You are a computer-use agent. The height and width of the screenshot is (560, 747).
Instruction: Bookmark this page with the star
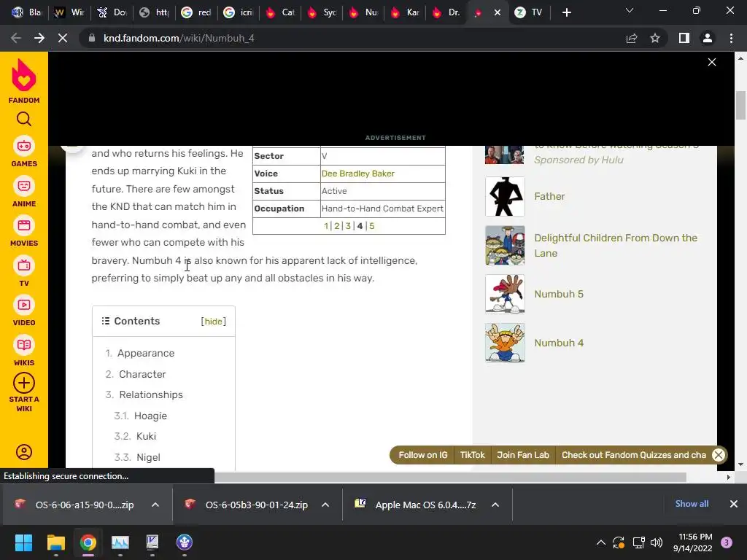coord(655,38)
